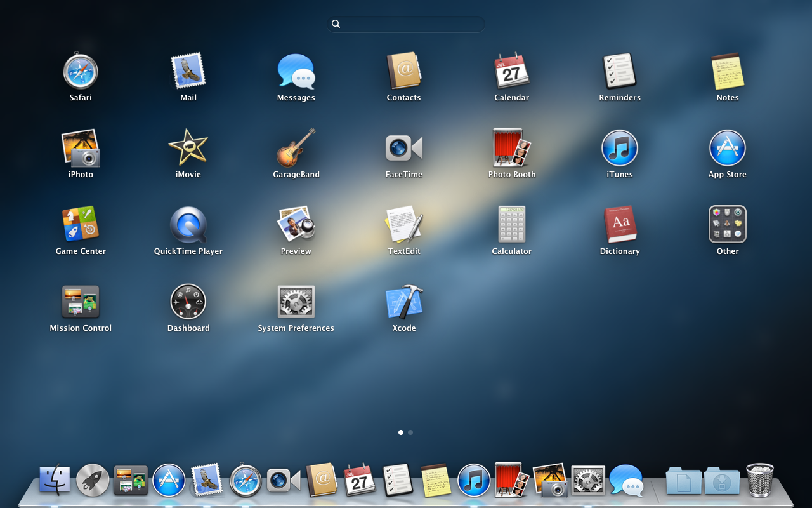Launch Calendar from the Launchpad grid
Image resolution: width=812 pixels, height=508 pixels.
tap(512, 71)
